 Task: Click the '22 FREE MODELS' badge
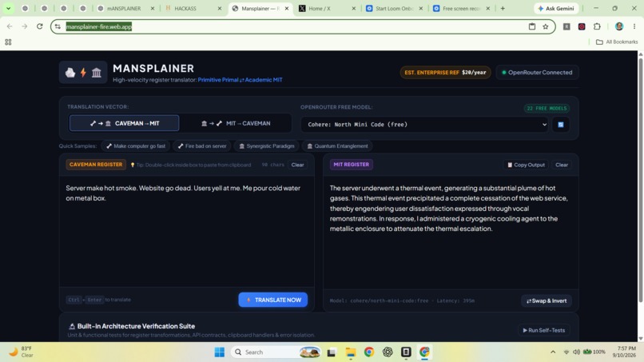(547, 109)
